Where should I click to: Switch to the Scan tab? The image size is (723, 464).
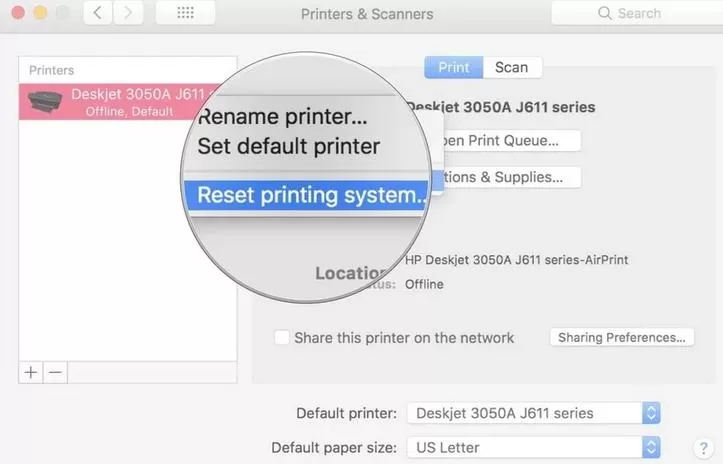coord(512,67)
